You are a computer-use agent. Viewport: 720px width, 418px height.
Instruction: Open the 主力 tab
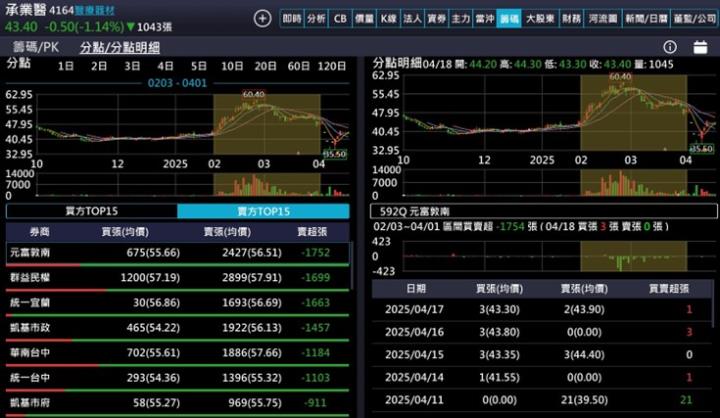[461, 18]
